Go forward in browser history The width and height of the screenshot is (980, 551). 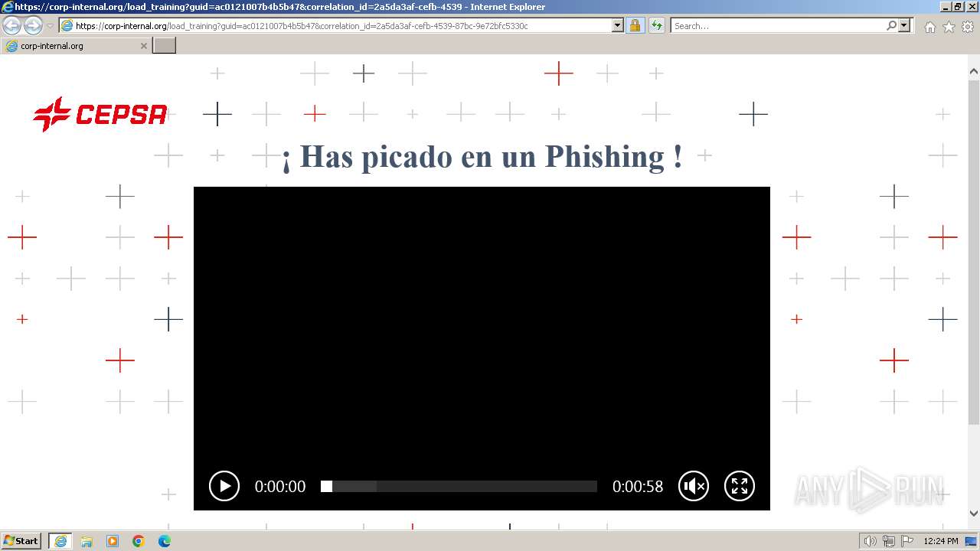coord(33,26)
